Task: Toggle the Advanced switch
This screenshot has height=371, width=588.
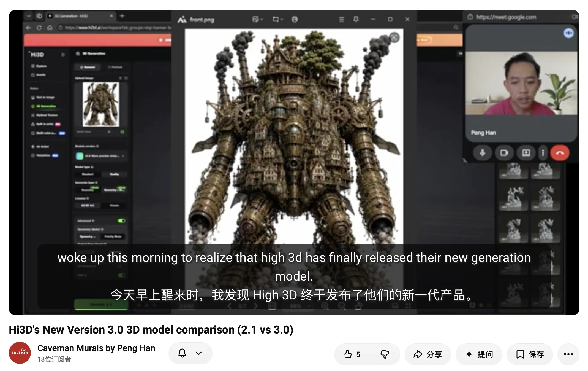Action: coord(121,221)
